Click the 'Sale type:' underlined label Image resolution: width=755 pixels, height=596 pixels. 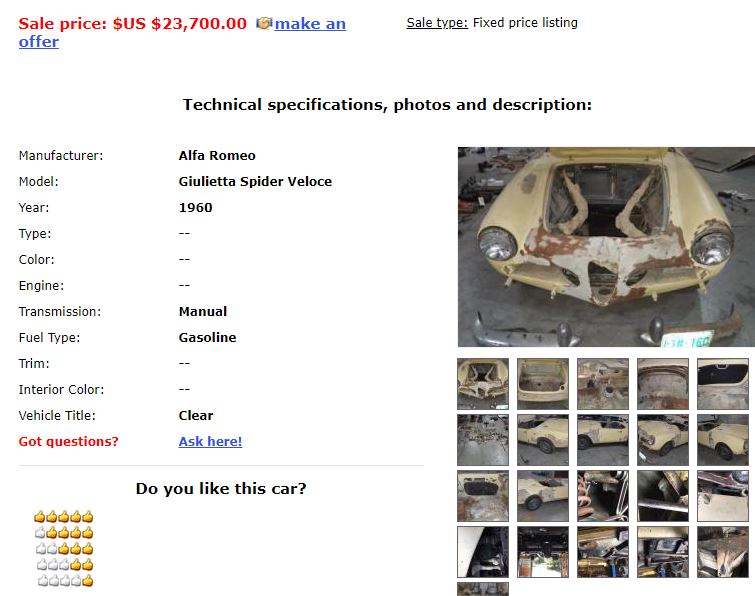coord(437,23)
